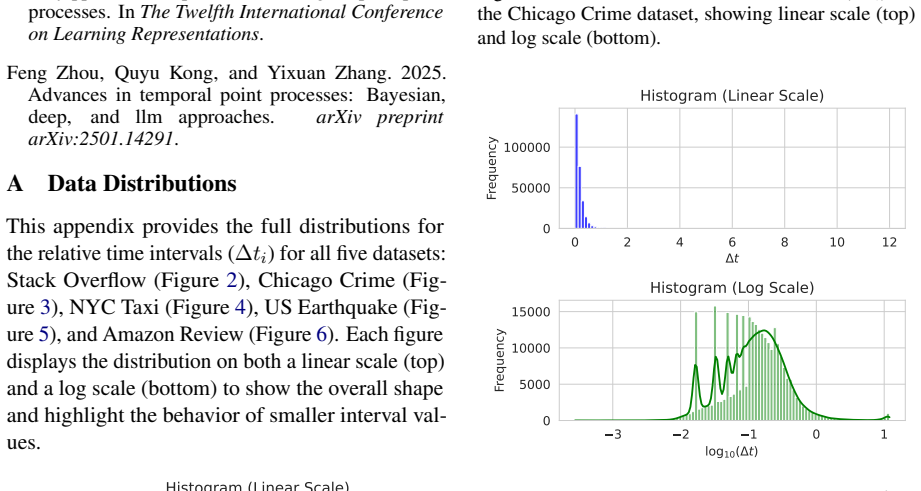Click the 'Δt' x-axis label of linear histogram

[x=732, y=258]
